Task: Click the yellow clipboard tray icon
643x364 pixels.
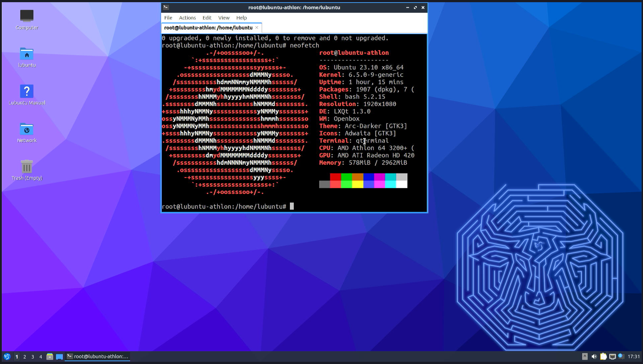Action: click(x=603, y=356)
